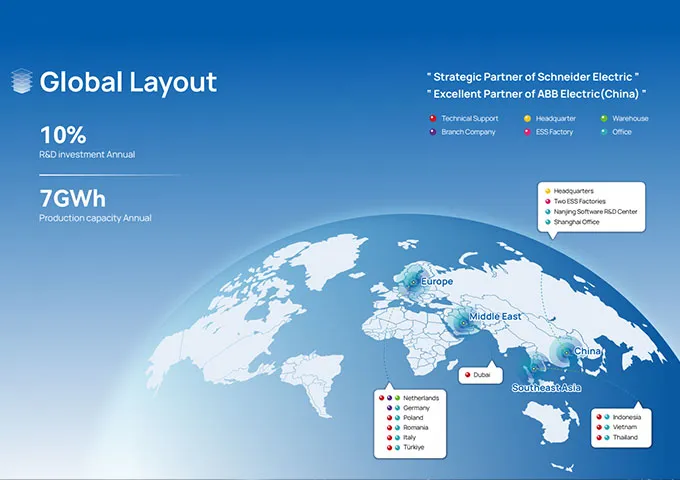
Task: Click the pink dot beside Two ESS Factories
Action: click(548, 201)
